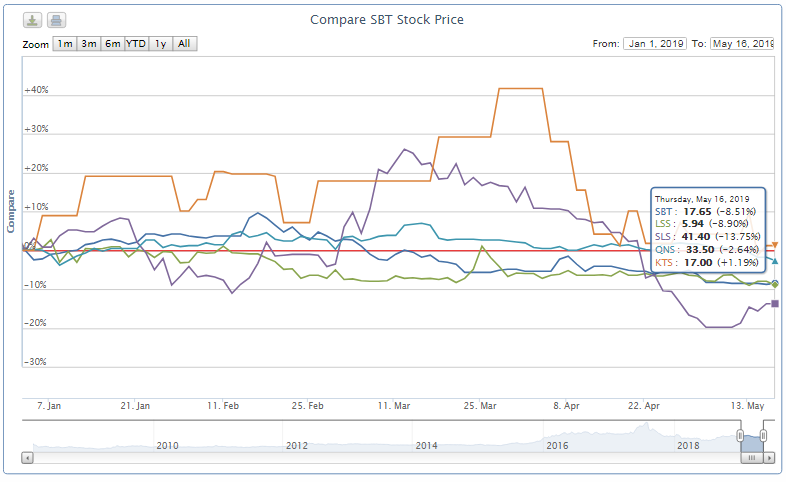Viewport: 786px width, 482px height.
Task: Click the 2014 area in navigator
Action: point(426,435)
